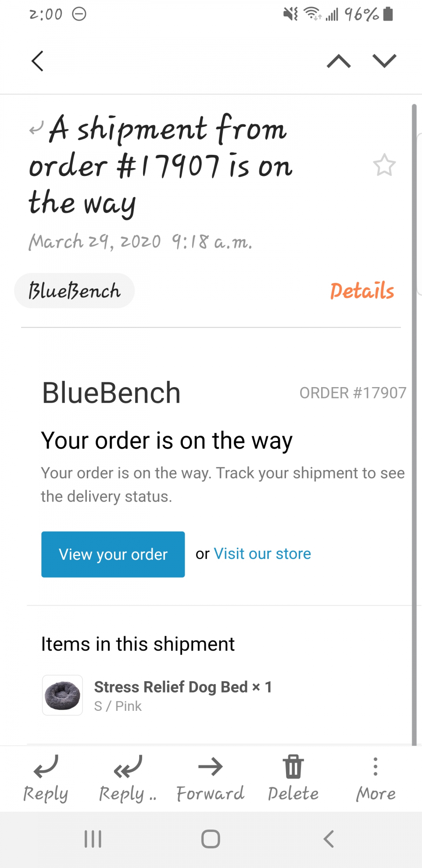The image size is (422, 868).
Task: Tap the Android navigation back button
Action: 329,839
